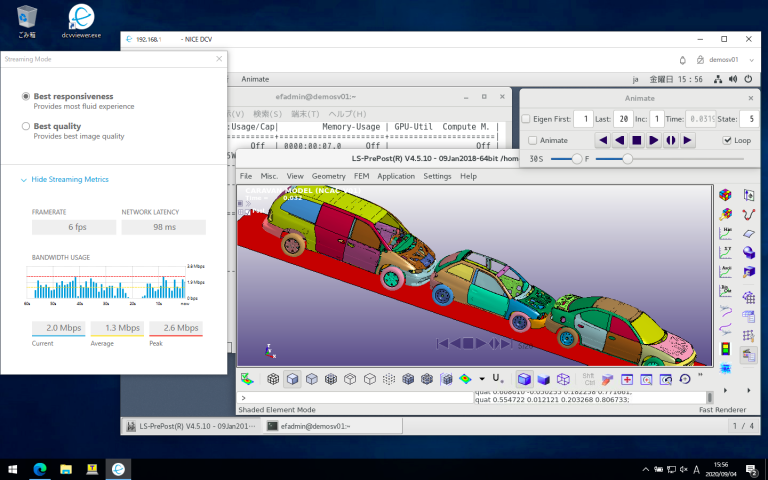Viewport: 768px width, 480px height.
Task: Uncheck the Loop checkbox
Action: [x=727, y=141]
